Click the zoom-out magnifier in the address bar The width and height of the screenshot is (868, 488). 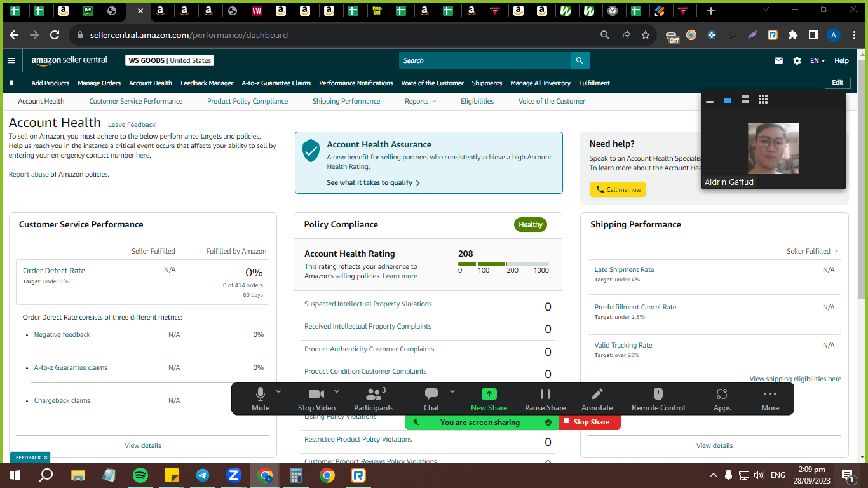click(x=605, y=35)
